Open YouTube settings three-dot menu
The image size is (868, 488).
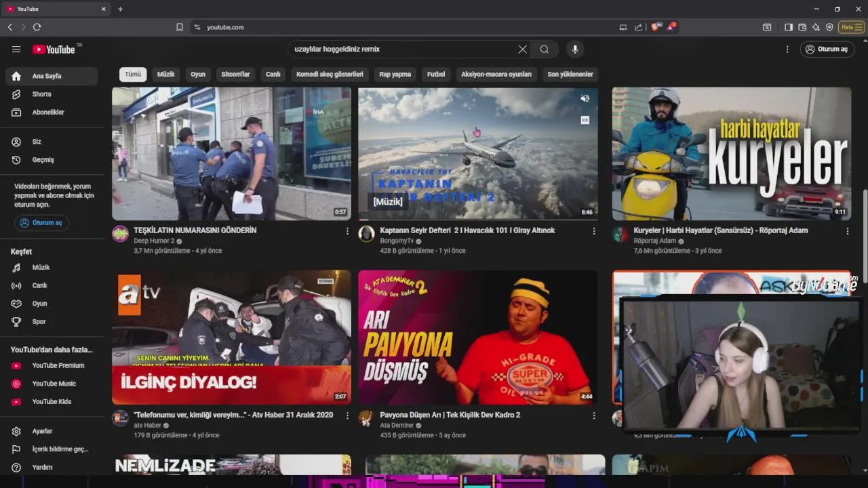point(787,49)
